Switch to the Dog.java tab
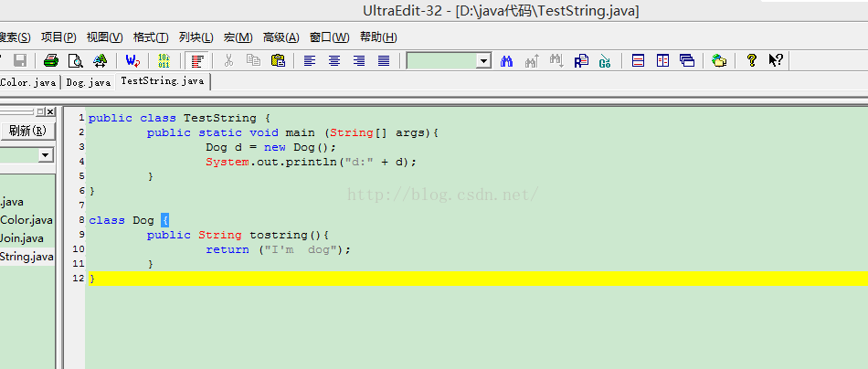Viewport: 868px width, 369px height. click(x=88, y=82)
